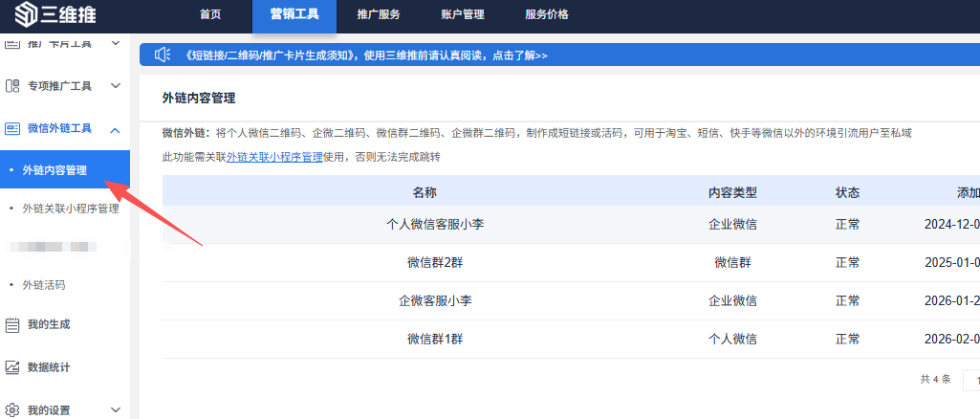
Task: Click the date 2025-01 in 微信群2群 row
Action: pos(952,263)
